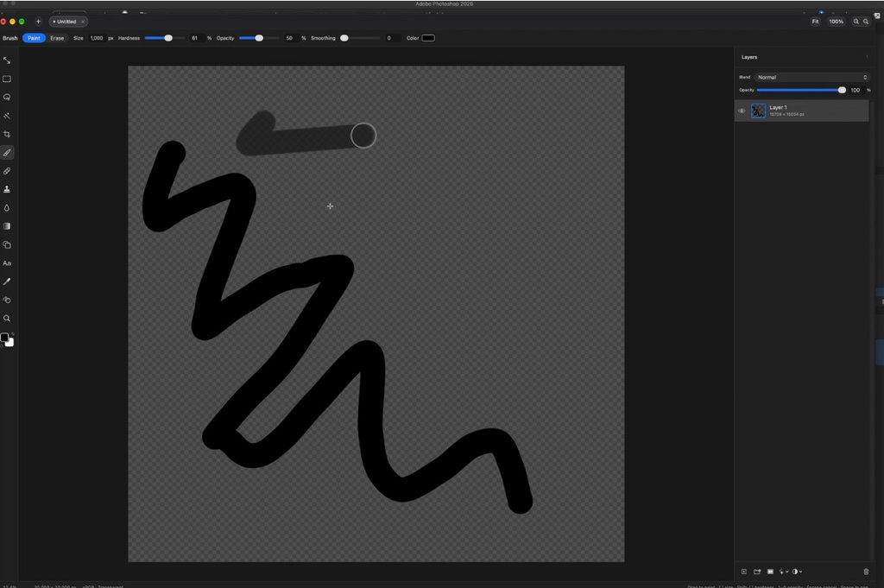Select the Clone Stamp tool
Viewport: 884px width, 588px height.
coord(7,189)
